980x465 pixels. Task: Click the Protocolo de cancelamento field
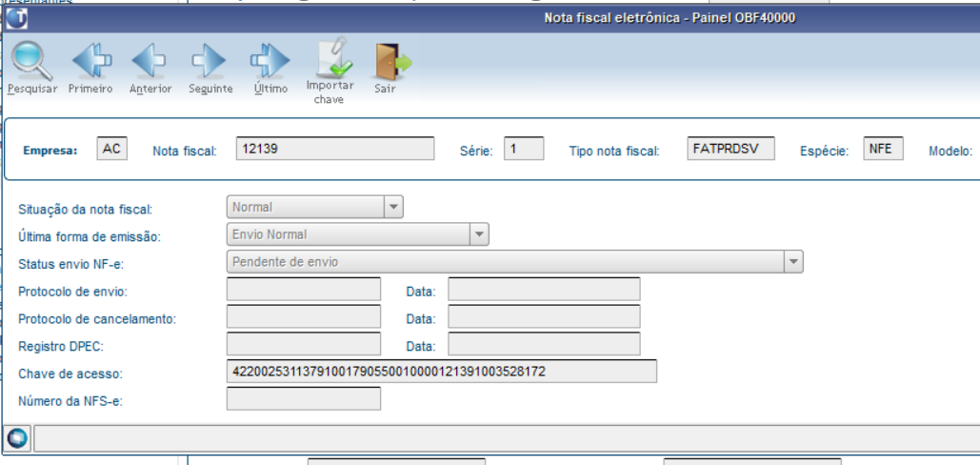tap(304, 317)
